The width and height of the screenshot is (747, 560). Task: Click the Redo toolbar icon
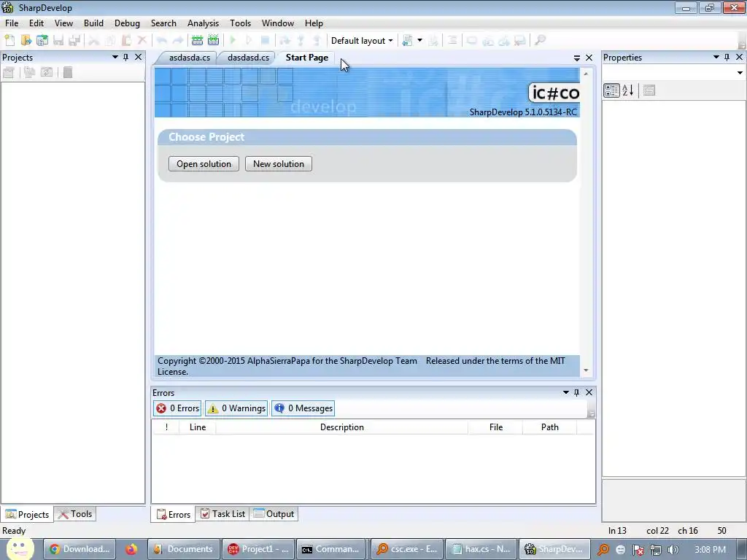178,41
